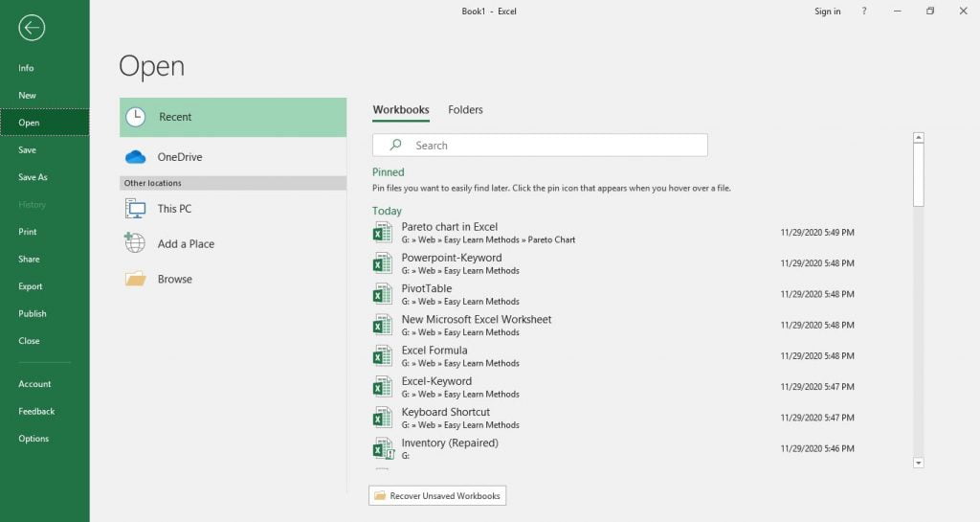The height and width of the screenshot is (522, 980).
Task: Switch to the Folders tab
Action: pos(465,110)
